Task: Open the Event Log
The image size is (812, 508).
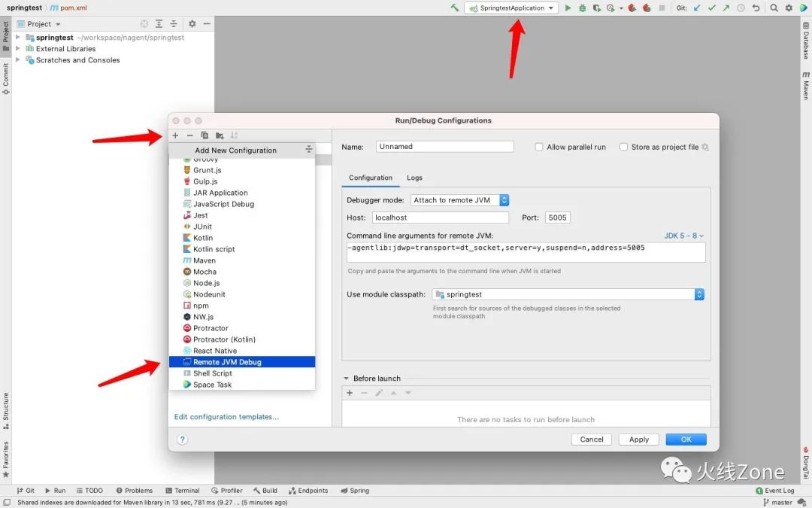Action: pos(774,491)
